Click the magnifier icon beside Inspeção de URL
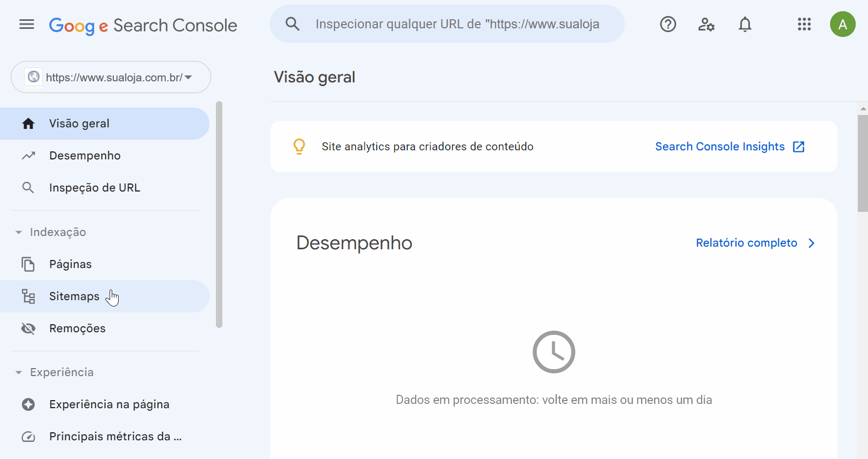Image resolution: width=868 pixels, height=459 pixels. coord(28,188)
